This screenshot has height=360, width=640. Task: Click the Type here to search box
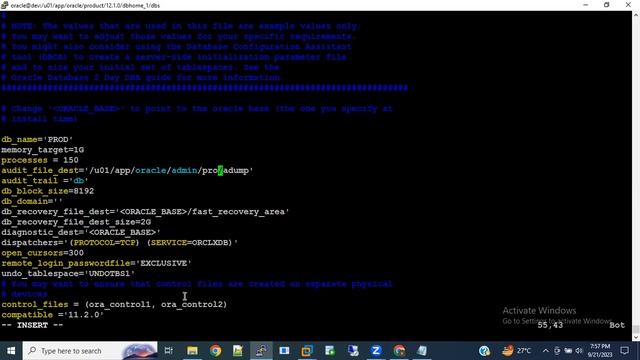click(90, 351)
